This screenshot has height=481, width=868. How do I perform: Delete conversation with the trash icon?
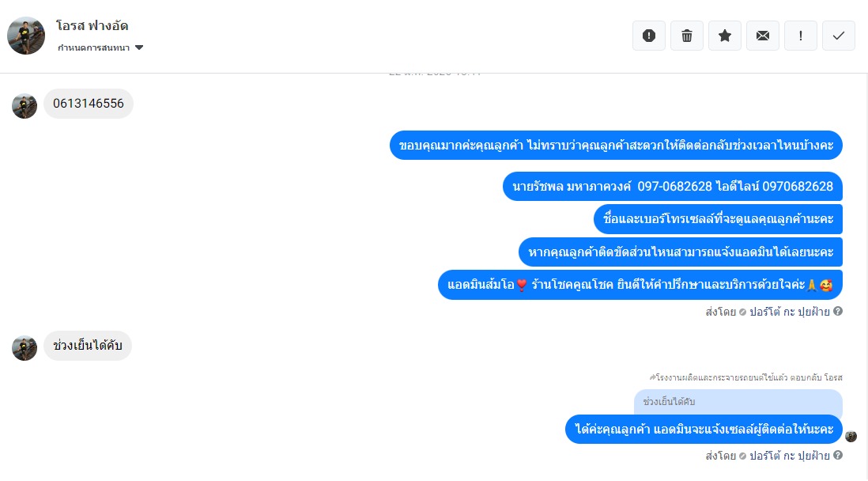pyautogui.click(x=687, y=36)
